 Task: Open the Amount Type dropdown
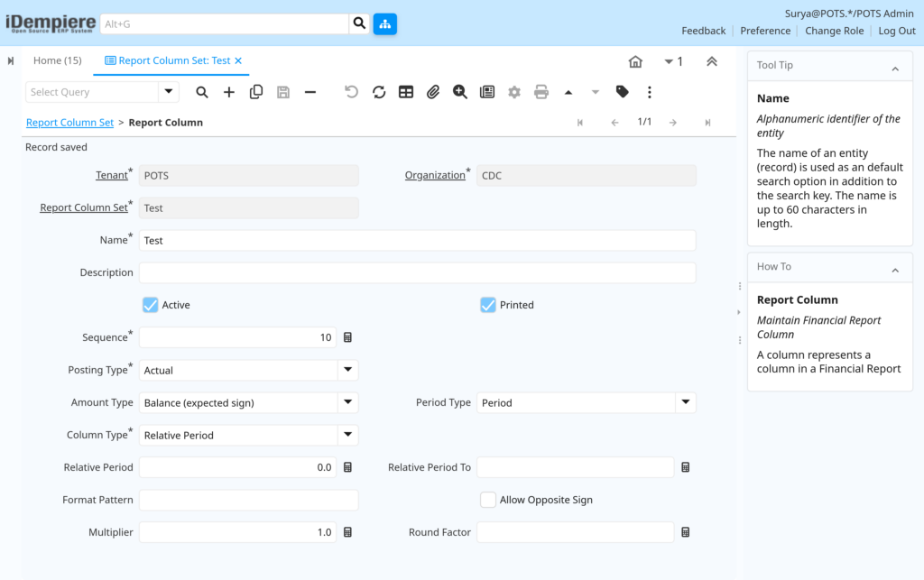(347, 402)
